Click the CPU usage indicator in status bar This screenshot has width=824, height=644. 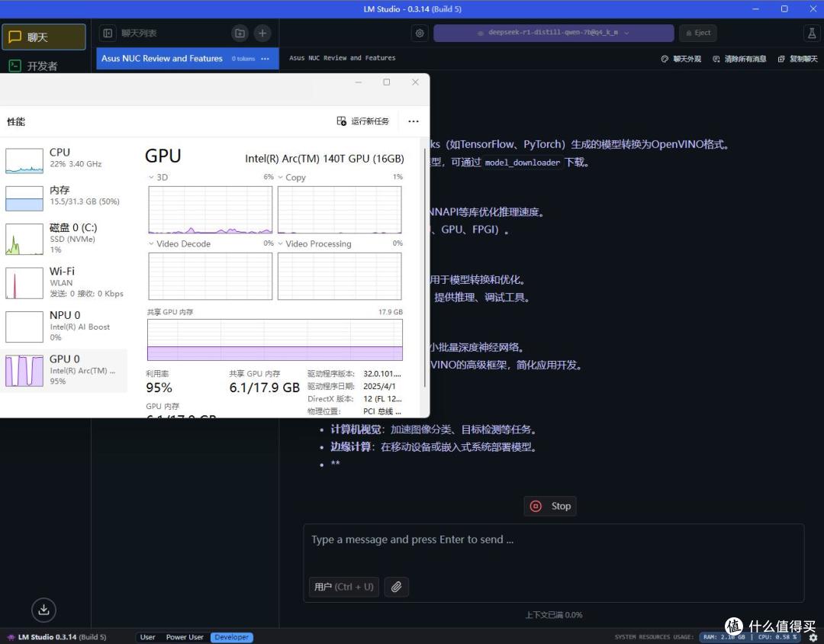[x=777, y=637]
